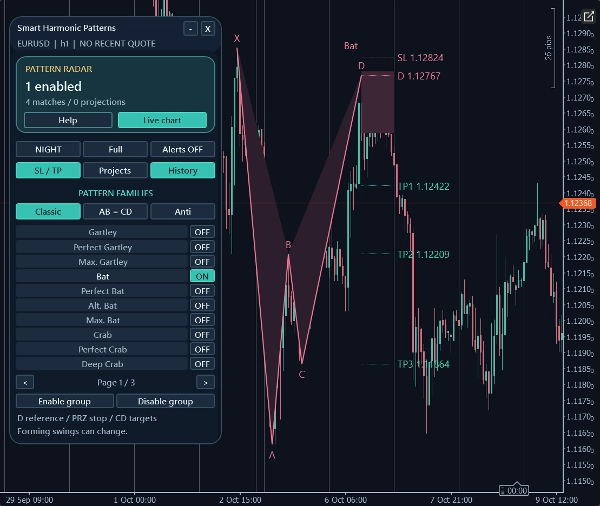The width and height of the screenshot is (600, 506).
Task: Go to next pattern page
Action: (205, 382)
